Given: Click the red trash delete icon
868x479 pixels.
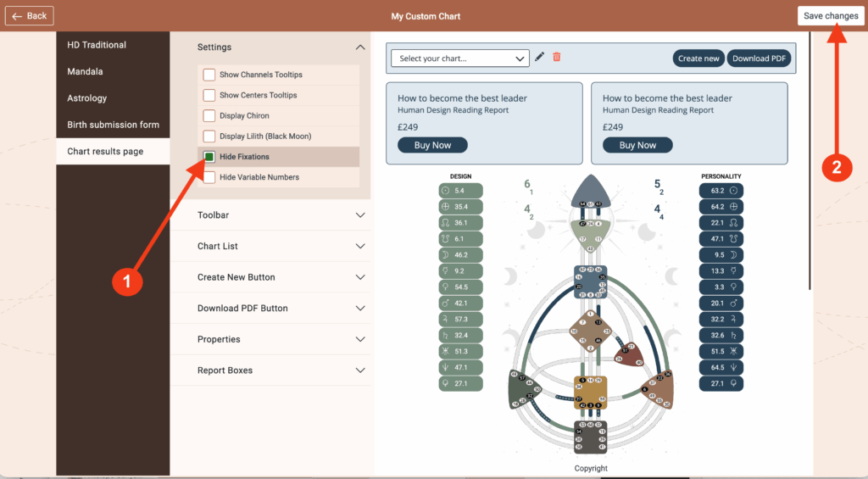Looking at the screenshot, I should pyautogui.click(x=557, y=57).
